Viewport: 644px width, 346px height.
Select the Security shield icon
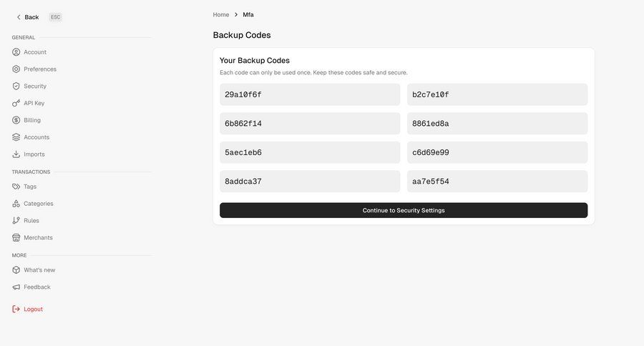coord(16,86)
